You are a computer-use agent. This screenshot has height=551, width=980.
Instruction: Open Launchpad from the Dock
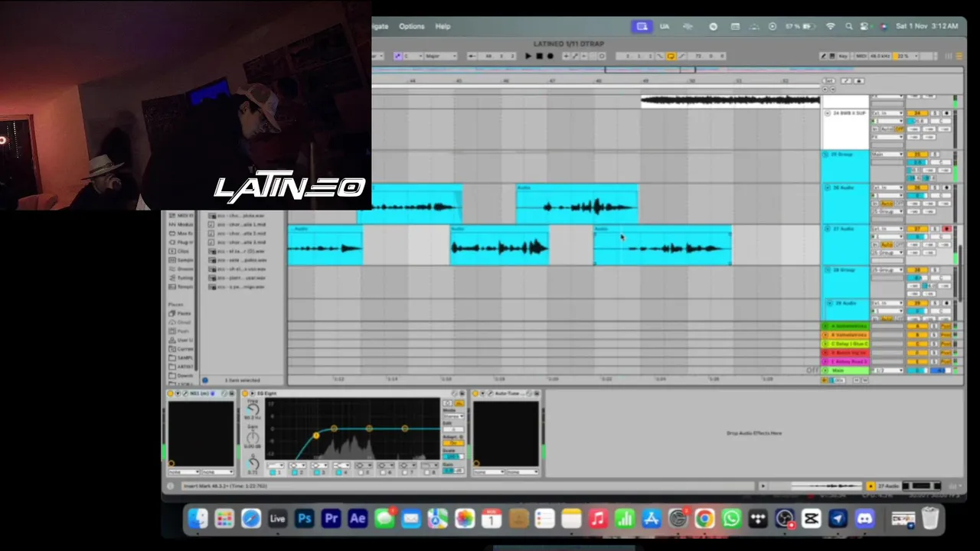(x=224, y=519)
